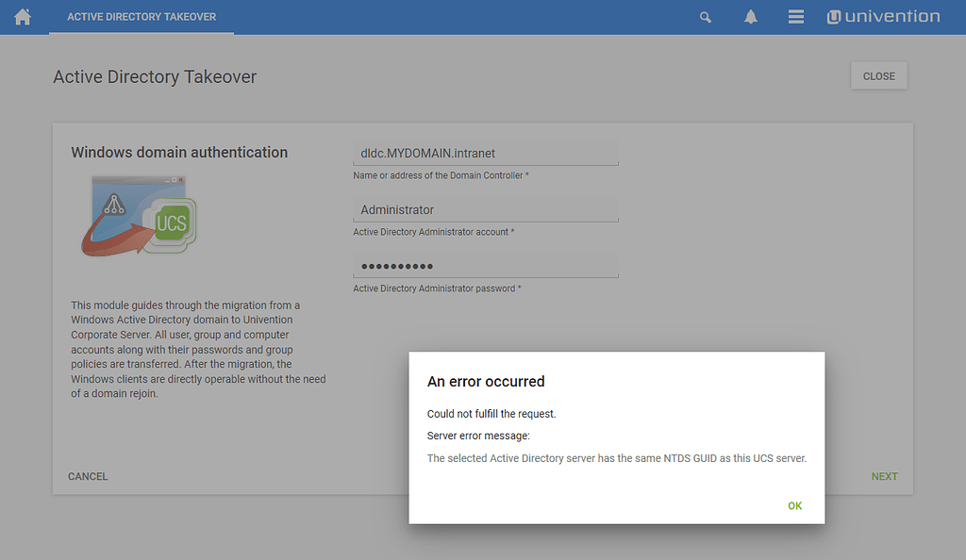
Task: Click the error dialog title text
Action: pos(484,381)
